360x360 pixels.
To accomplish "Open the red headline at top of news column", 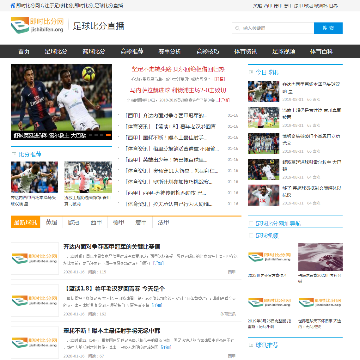I will 178,69.
